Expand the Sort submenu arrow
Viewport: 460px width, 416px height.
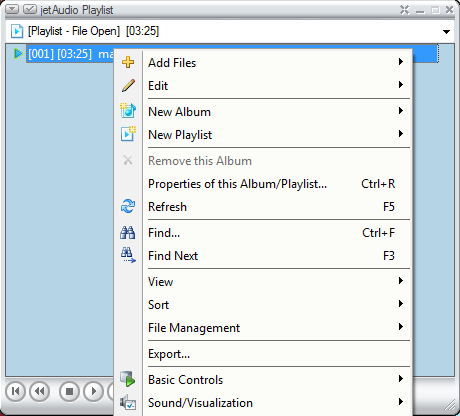tap(401, 304)
